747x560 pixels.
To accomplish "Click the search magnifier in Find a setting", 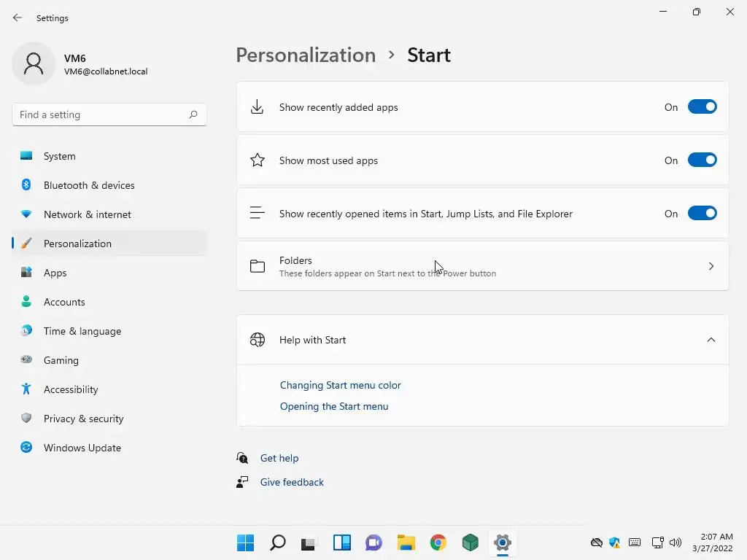I will [x=193, y=114].
